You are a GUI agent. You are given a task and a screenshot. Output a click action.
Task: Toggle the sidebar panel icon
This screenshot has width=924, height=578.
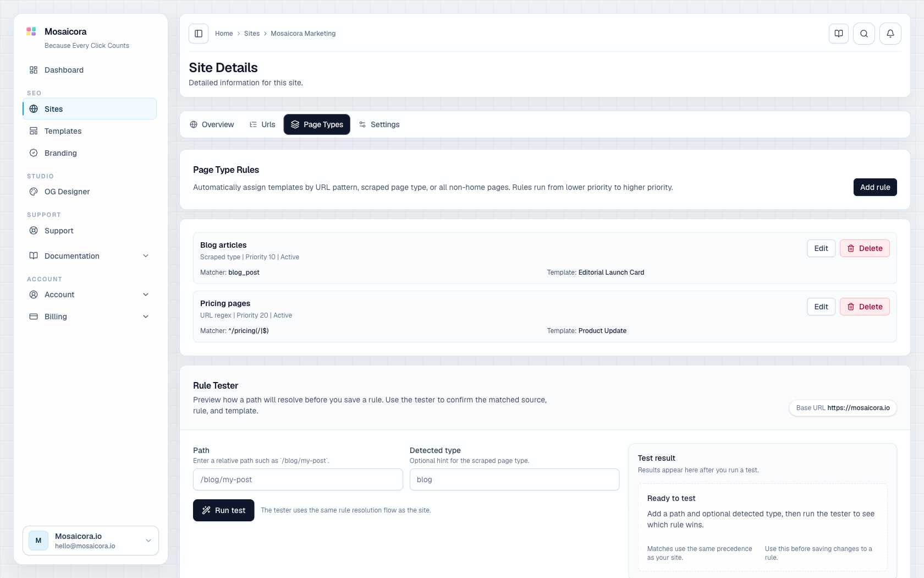click(199, 34)
